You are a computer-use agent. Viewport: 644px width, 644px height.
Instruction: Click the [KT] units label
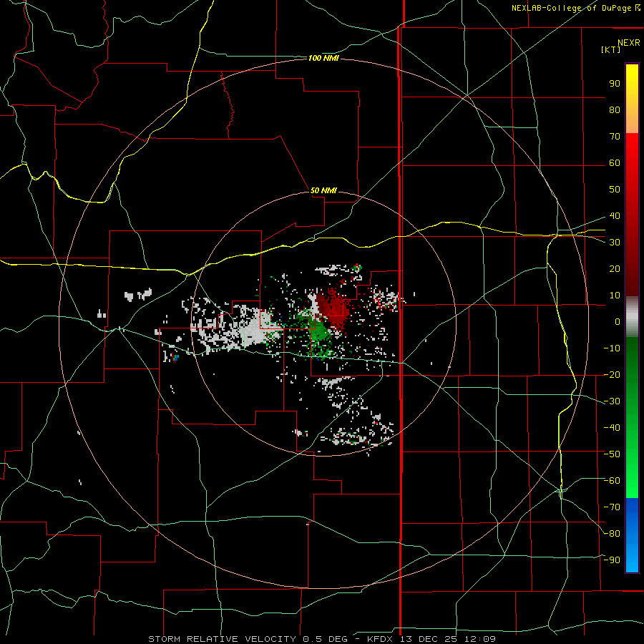point(611,49)
